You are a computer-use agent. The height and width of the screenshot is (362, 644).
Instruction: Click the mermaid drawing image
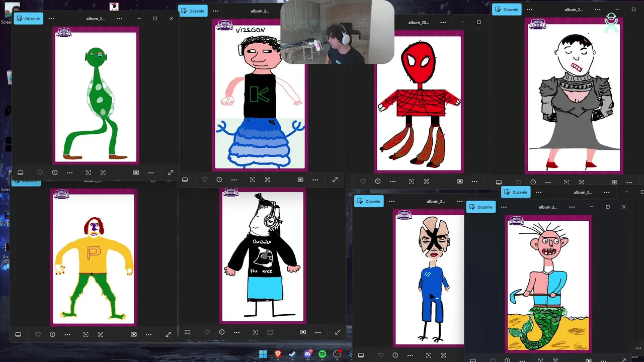pos(548,284)
